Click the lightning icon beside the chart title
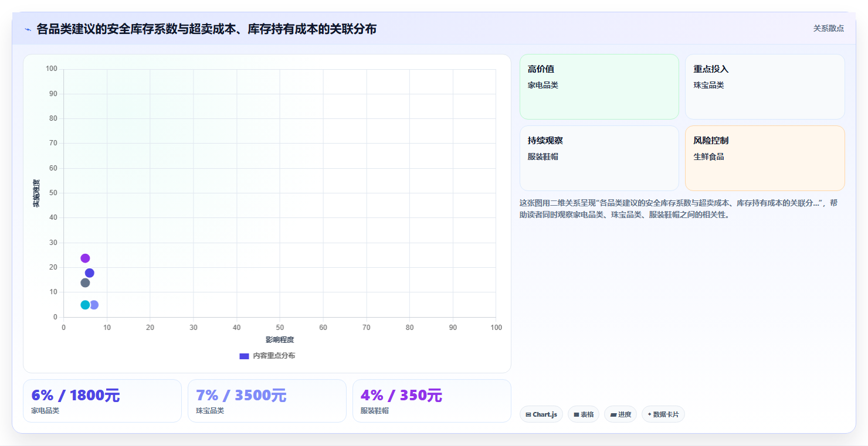Viewport: 868px width, 446px height. click(28, 29)
